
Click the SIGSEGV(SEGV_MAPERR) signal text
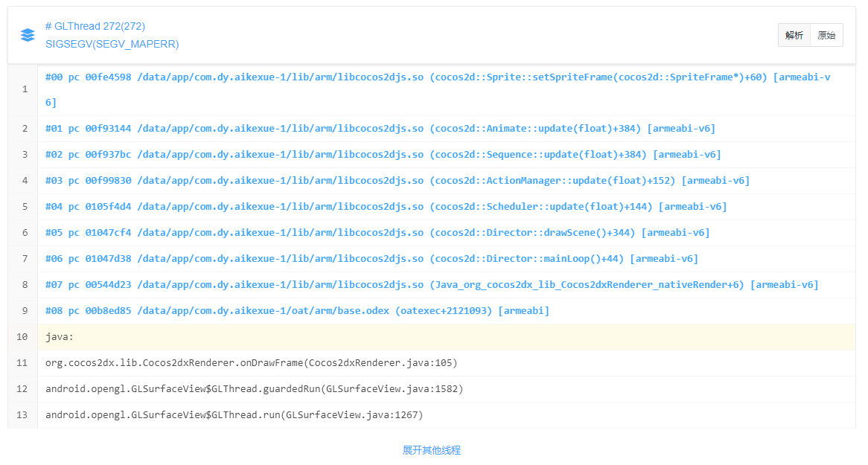pyautogui.click(x=112, y=44)
